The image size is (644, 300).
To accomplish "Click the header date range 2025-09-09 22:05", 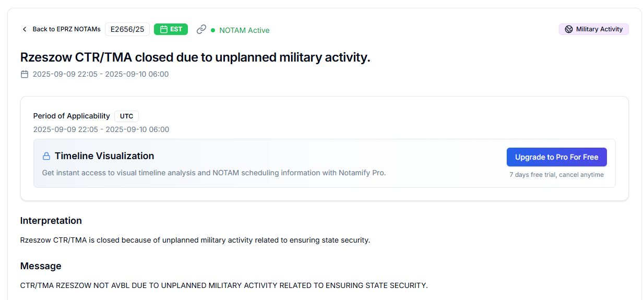I will click(101, 74).
